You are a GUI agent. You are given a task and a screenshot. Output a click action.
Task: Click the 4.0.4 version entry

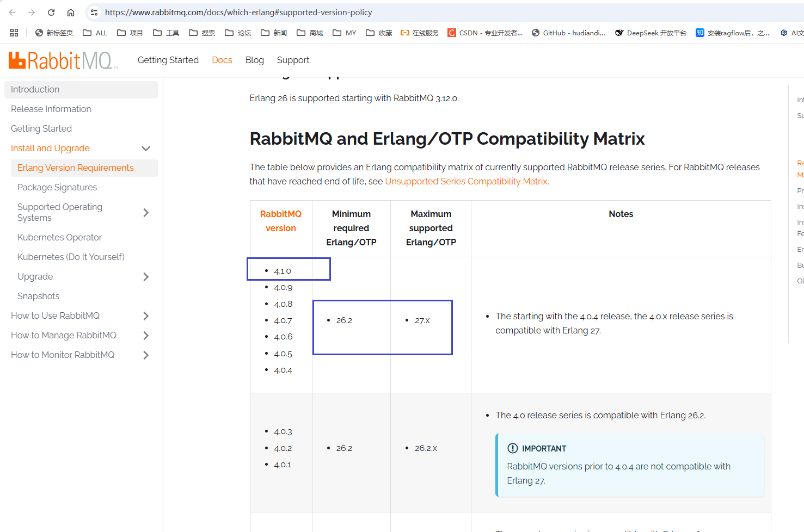click(283, 370)
